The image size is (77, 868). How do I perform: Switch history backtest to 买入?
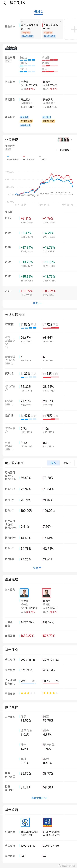coord(53,463)
